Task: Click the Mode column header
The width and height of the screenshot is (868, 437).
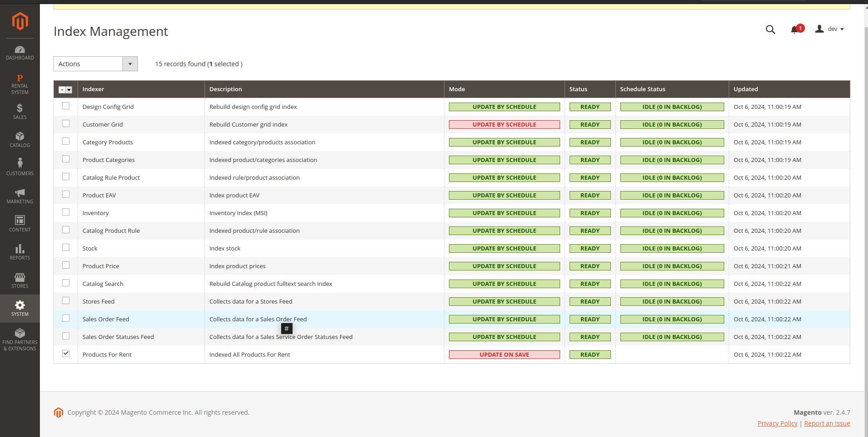Action: tap(504, 89)
